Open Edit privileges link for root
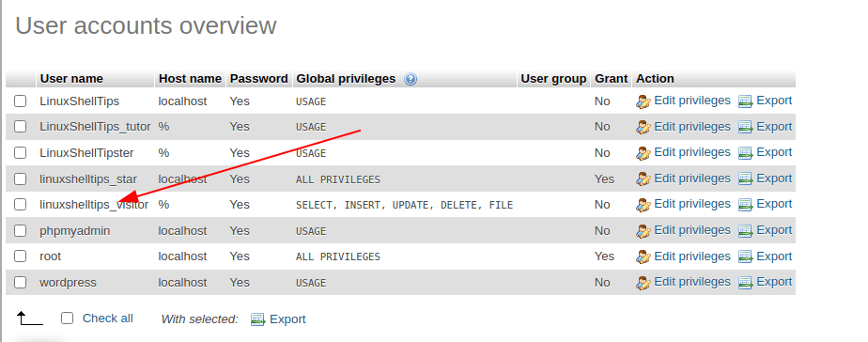This screenshot has width=868, height=342. tap(692, 256)
